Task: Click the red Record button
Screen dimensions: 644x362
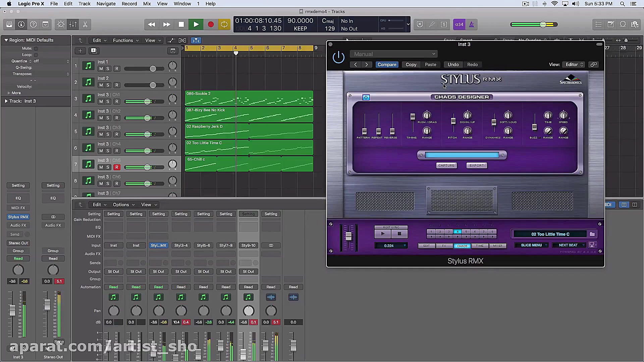Action: click(211, 24)
